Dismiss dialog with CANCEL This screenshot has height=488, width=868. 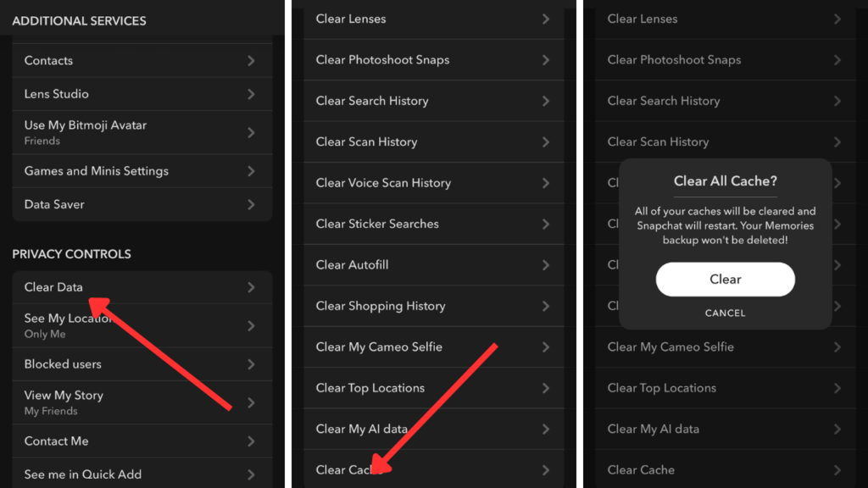click(x=726, y=313)
